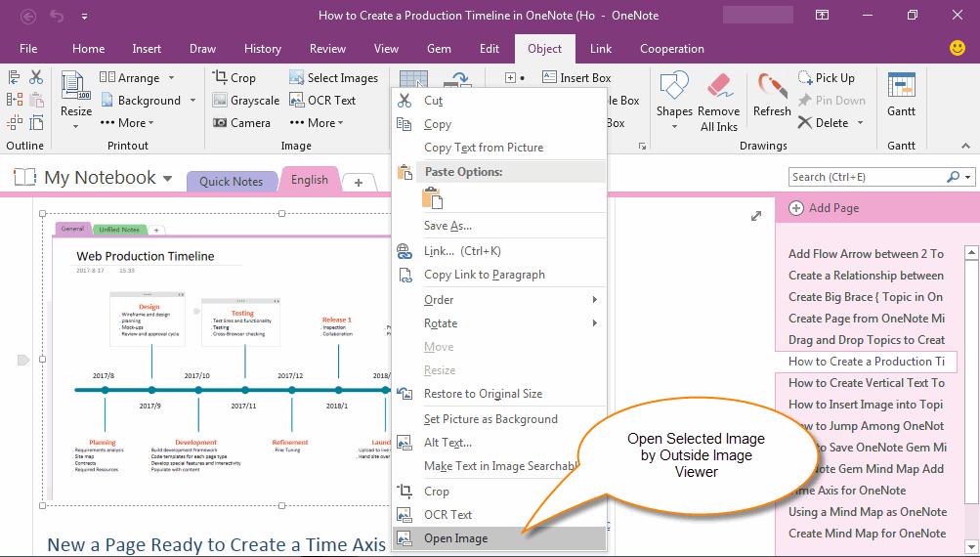Image resolution: width=980 pixels, height=557 pixels.
Task: Select Save As… in context menu
Action: click(x=498, y=226)
